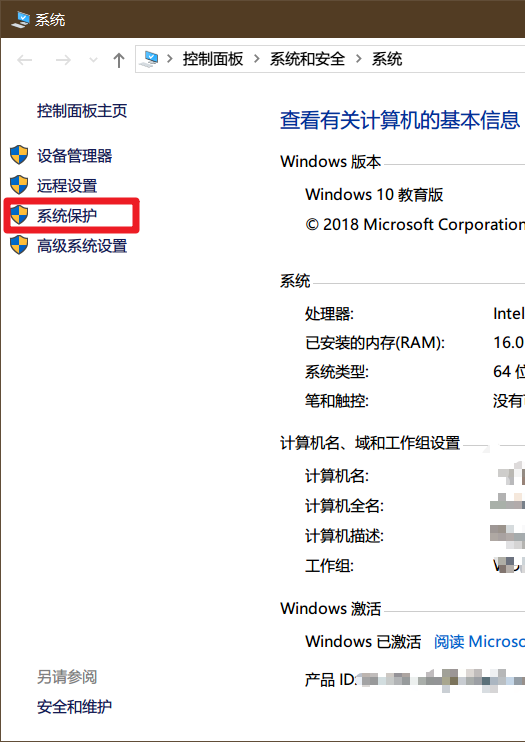Click the Windows 已激活 text
The height and width of the screenshot is (742, 525).
tap(363, 642)
